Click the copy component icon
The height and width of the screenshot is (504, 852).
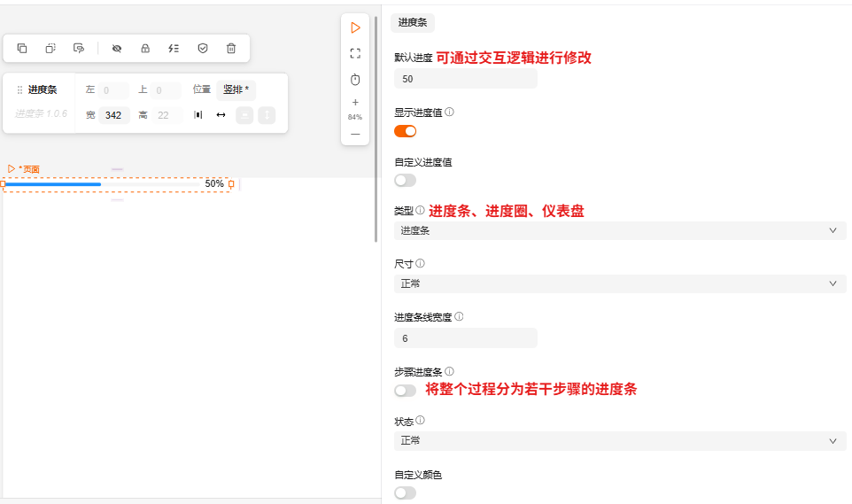tap(22, 49)
